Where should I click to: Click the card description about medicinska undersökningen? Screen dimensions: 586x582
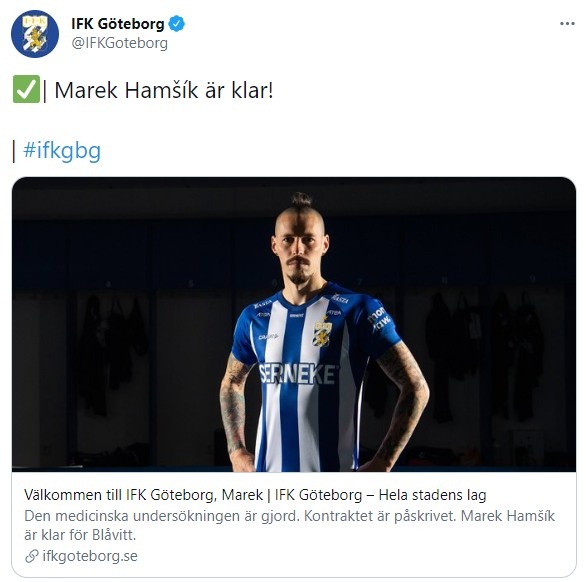point(290,525)
